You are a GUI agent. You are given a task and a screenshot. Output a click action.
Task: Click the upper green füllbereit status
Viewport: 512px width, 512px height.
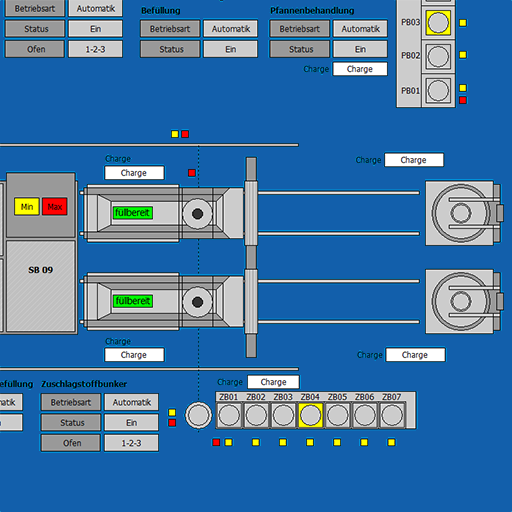[x=133, y=213]
